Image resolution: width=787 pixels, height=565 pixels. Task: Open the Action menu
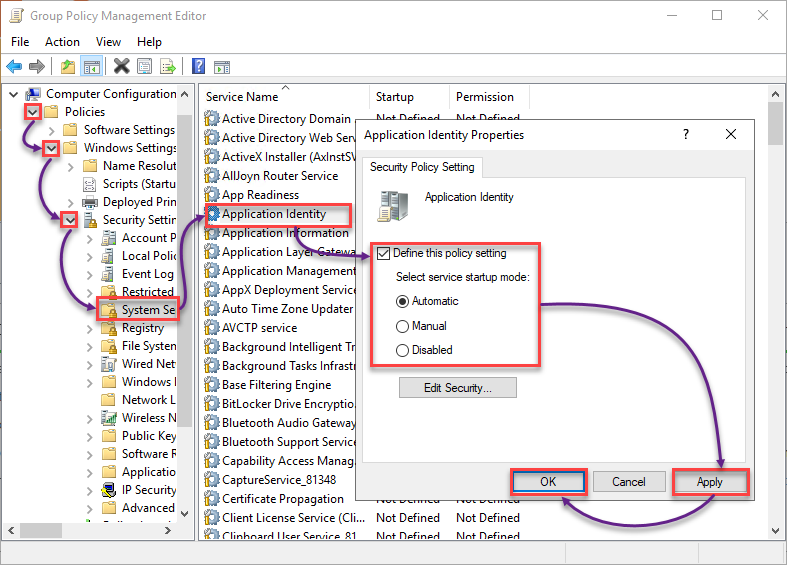pos(62,42)
